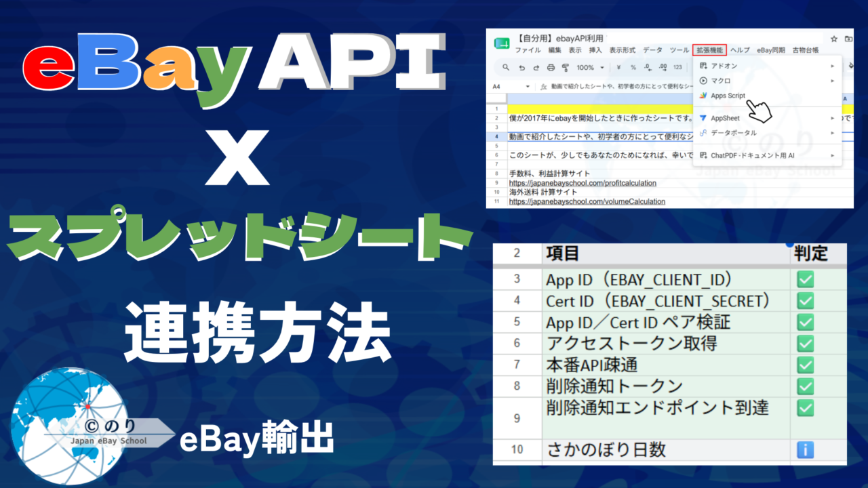This screenshot has width=868, height=488.
Task: Click the マクロ record icon in menu
Action: click(703, 81)
